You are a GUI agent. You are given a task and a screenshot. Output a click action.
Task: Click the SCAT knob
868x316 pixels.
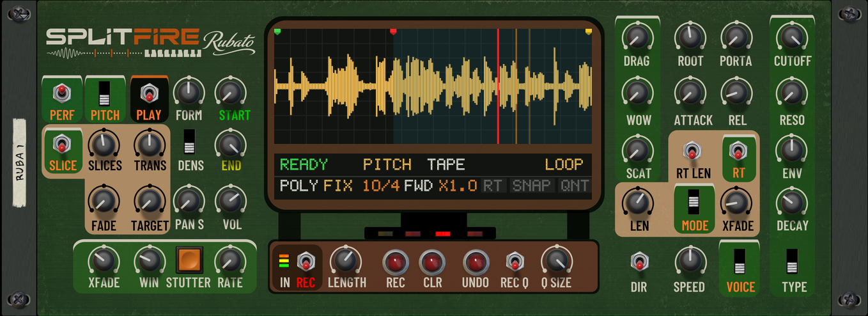pyautogui.click(x=637, y=150)
